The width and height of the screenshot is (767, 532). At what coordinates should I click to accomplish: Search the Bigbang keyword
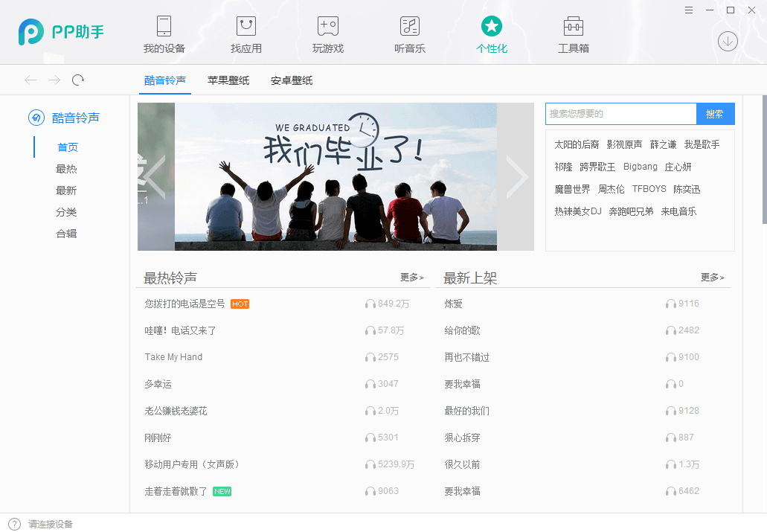(x=641, y=167)
